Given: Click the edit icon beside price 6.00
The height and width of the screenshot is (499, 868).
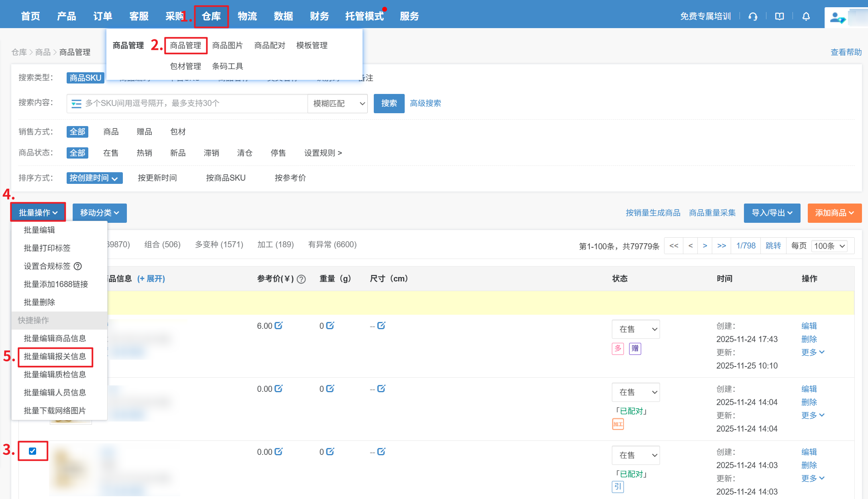Looking at the screenshot, I should (x=279, y=326).
